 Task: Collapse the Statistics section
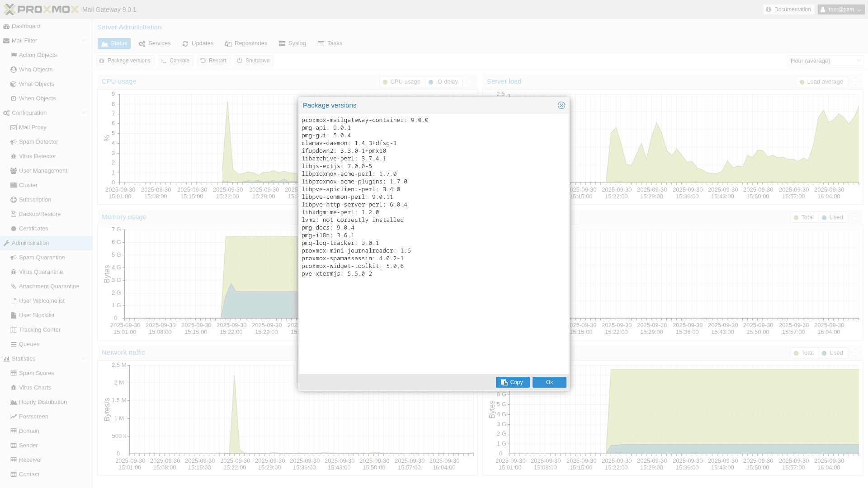83,358
